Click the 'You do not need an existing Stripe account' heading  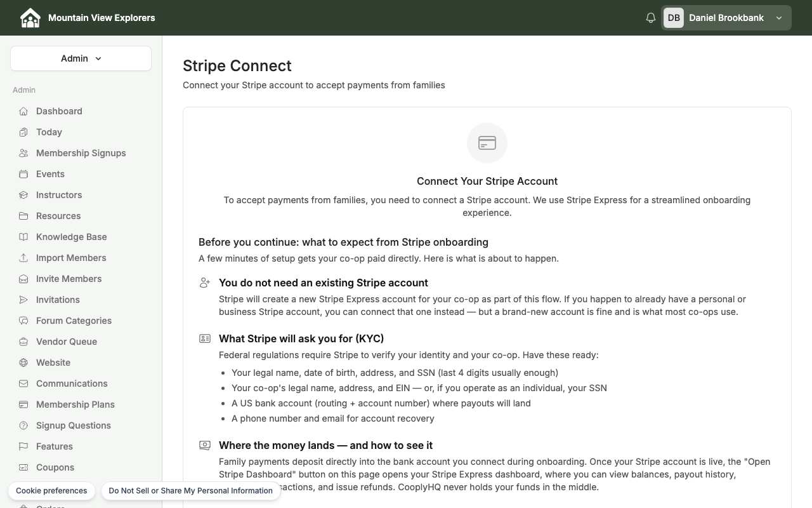coord(324,283)
